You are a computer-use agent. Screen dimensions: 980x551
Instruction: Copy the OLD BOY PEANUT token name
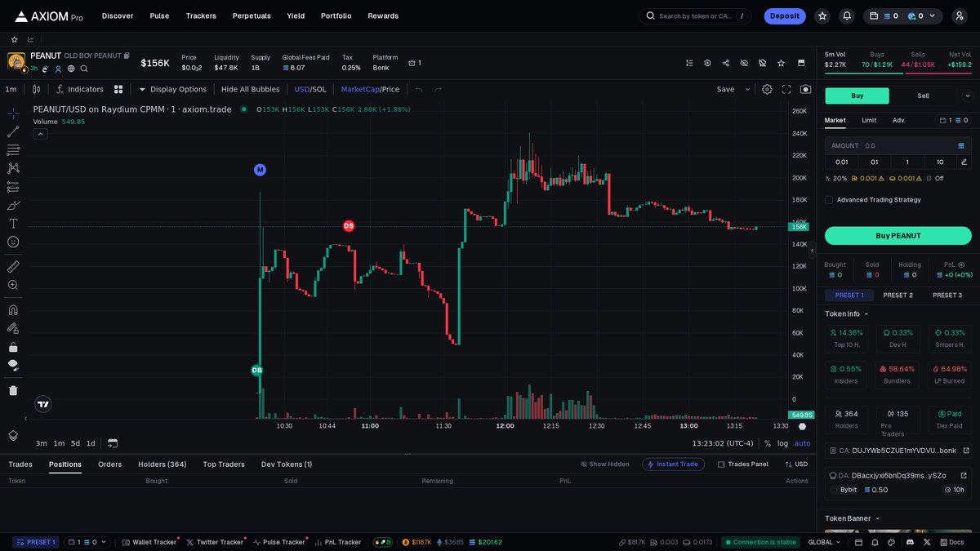tap(127, 56)
